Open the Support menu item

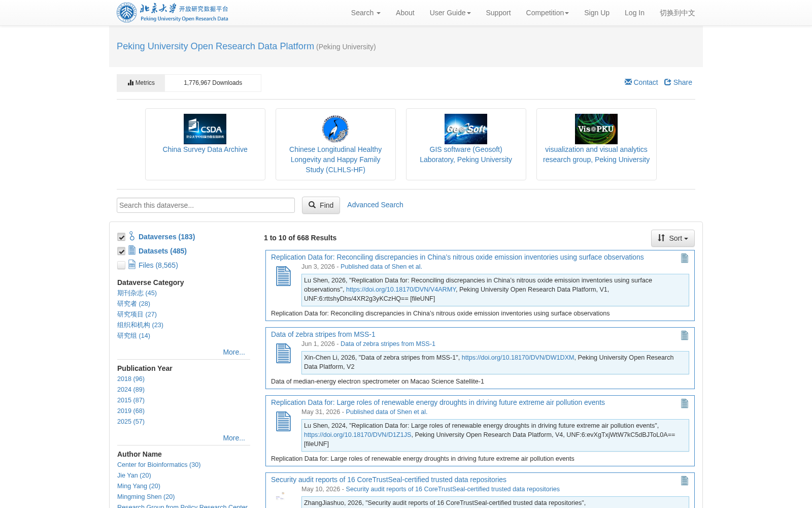498,13
